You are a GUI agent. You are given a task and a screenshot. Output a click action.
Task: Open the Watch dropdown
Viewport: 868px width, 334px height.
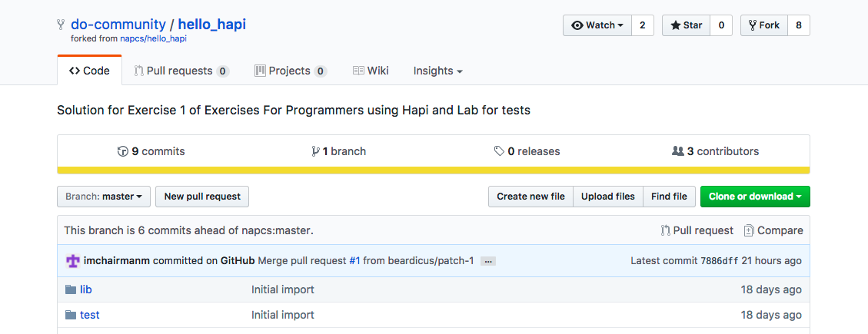[x=597, y=25]
